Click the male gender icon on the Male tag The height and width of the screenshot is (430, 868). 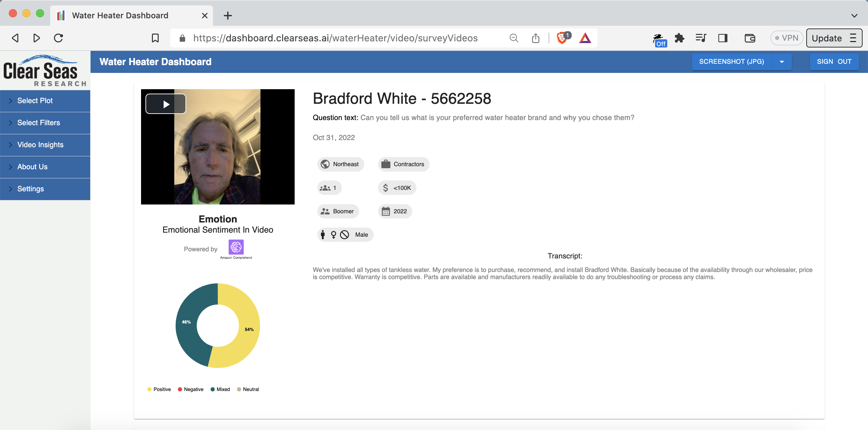click(322, 234)
